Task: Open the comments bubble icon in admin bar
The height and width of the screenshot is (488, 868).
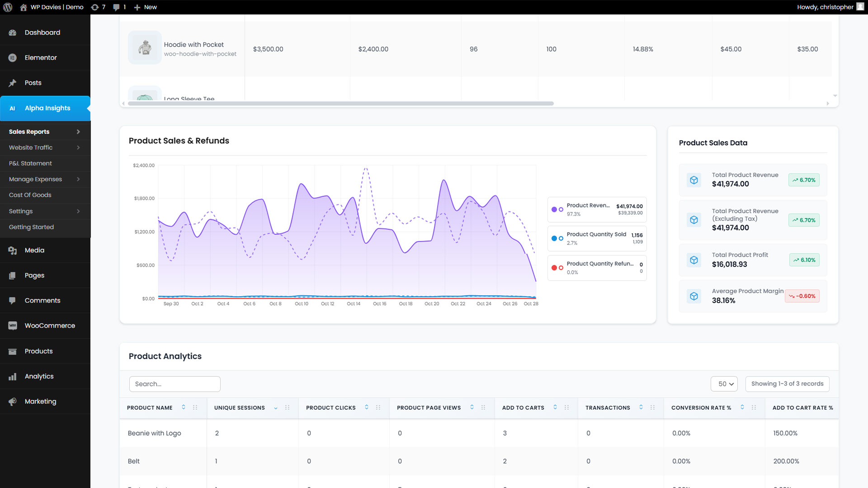Action: click(x=117, y=7)
